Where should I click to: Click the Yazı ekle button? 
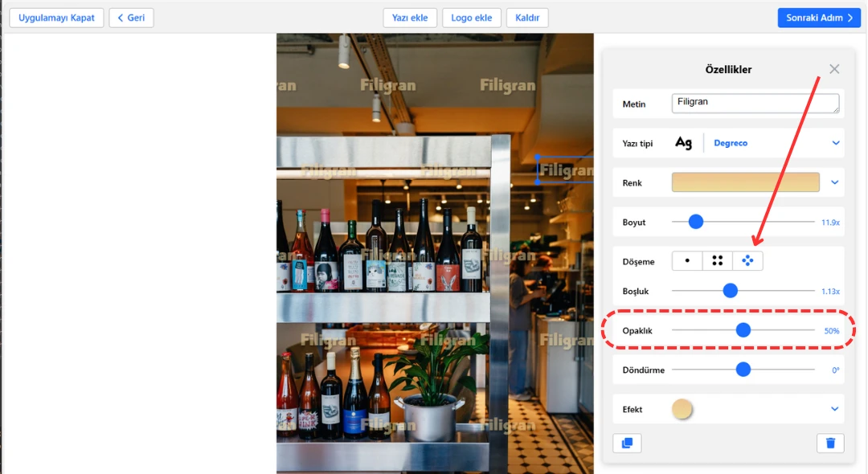(x=410, y=18)
